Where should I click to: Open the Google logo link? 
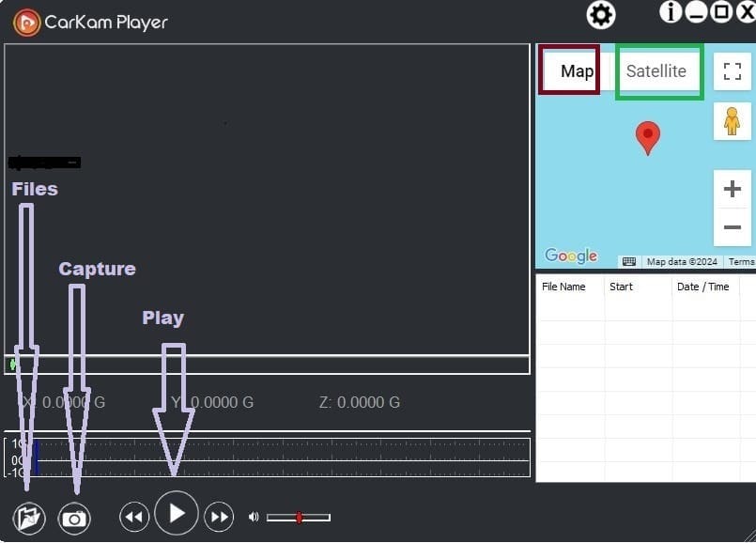pos(571,256)
